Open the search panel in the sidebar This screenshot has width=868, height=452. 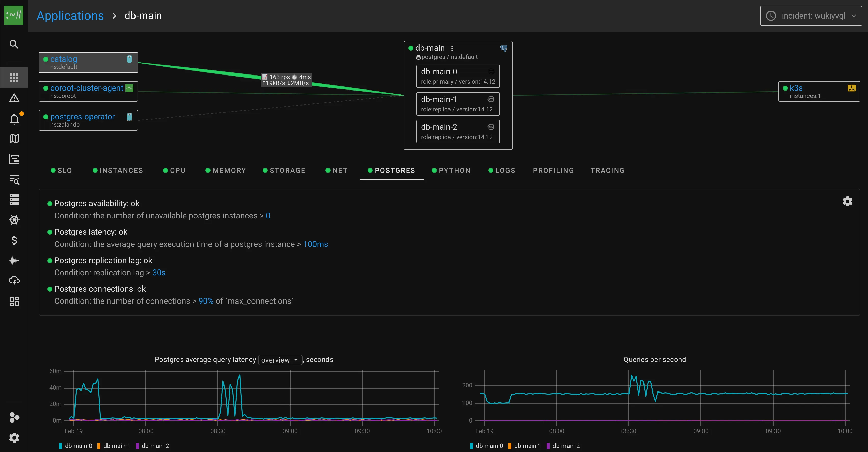[14, 44]
